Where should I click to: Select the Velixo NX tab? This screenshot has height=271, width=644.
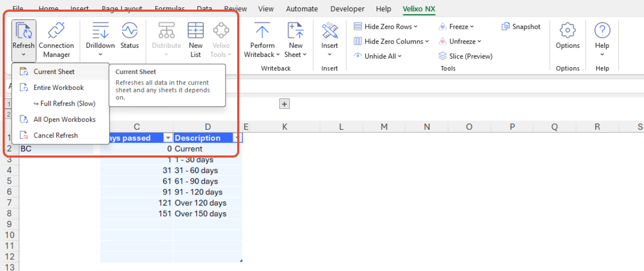[419, 9]
